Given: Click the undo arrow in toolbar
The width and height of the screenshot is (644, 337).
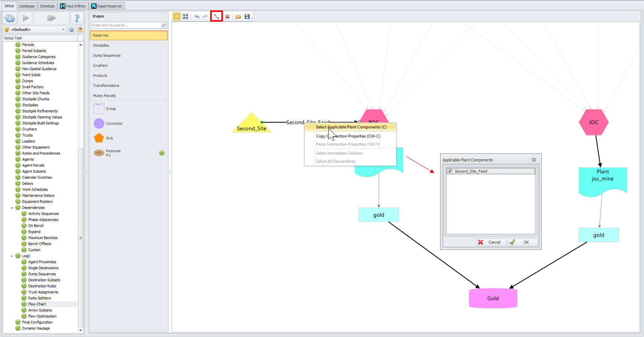Looking at the screenshot, I should tap(196, 16).
